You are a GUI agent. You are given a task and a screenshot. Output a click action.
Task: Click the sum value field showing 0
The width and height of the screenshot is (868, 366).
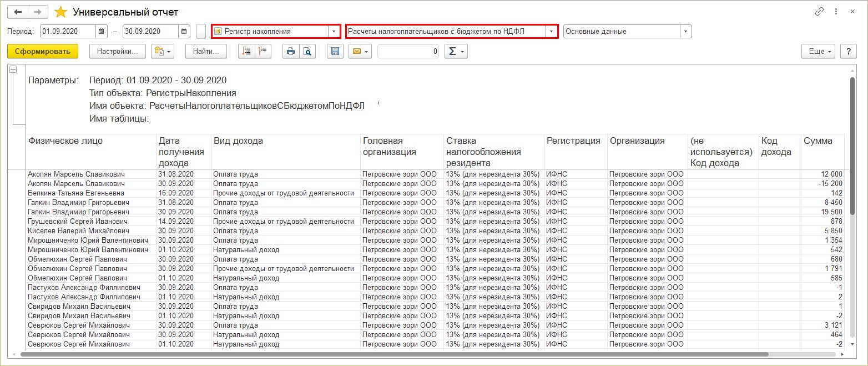tap(408, 51)
